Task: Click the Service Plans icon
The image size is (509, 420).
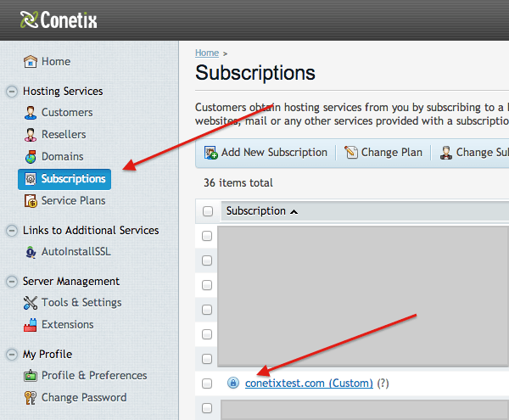Action: pyautogui.click(x=31, y=200)
